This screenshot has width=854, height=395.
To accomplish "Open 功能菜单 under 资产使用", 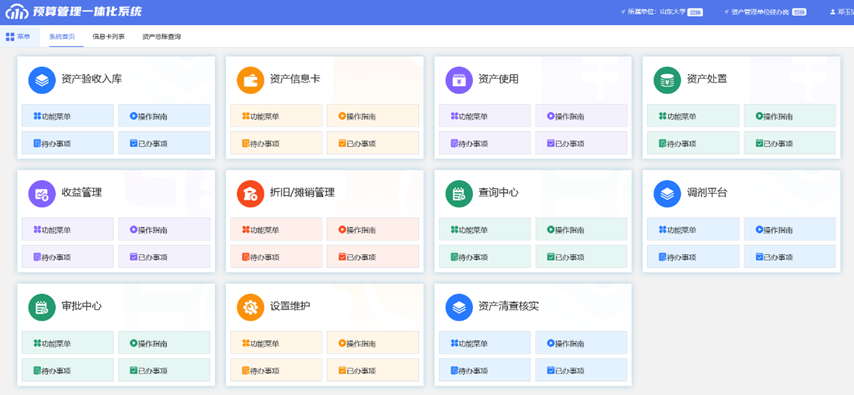I will coord(485,116).
